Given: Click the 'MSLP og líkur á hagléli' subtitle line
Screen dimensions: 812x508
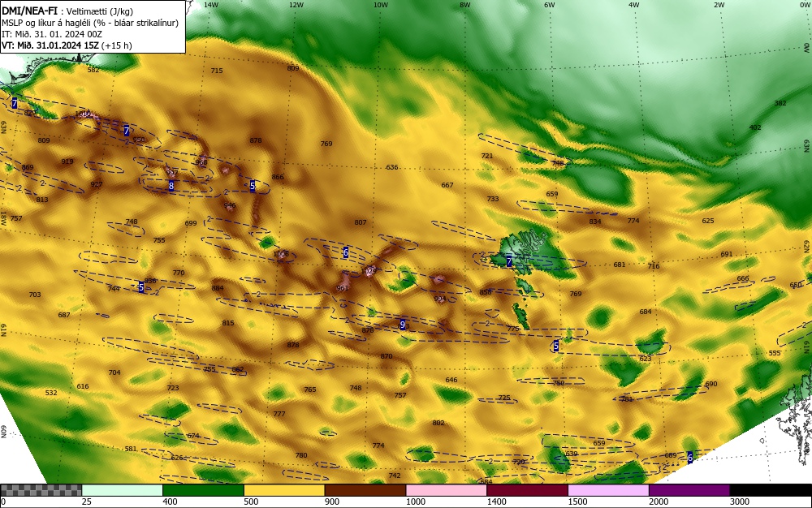Looking at the screenshot, I should pyautogui.click(x=90, y=23).
